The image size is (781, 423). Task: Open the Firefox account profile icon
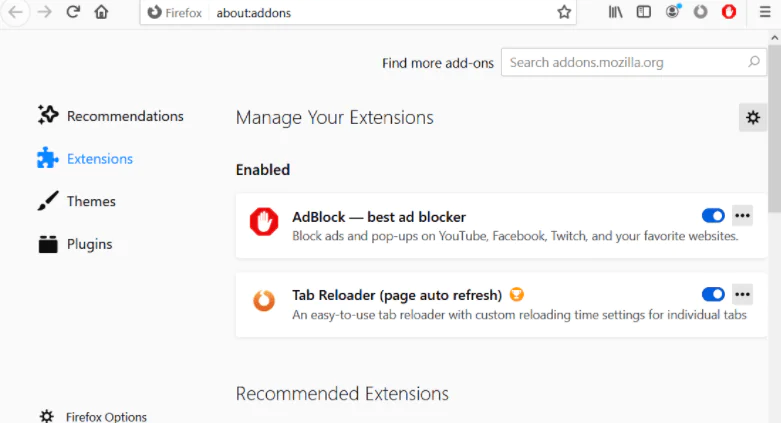[x=673, y=12]
